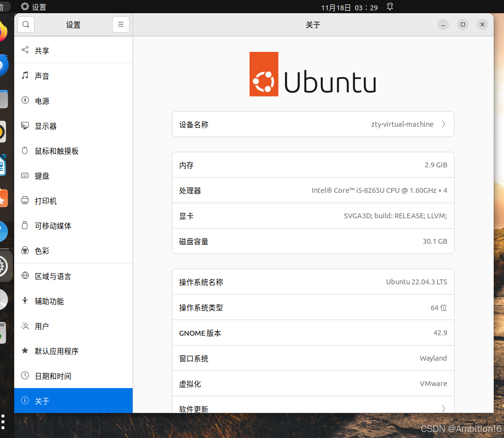
Task: Click the Default Applications star icon
Action: click(25, 350)
